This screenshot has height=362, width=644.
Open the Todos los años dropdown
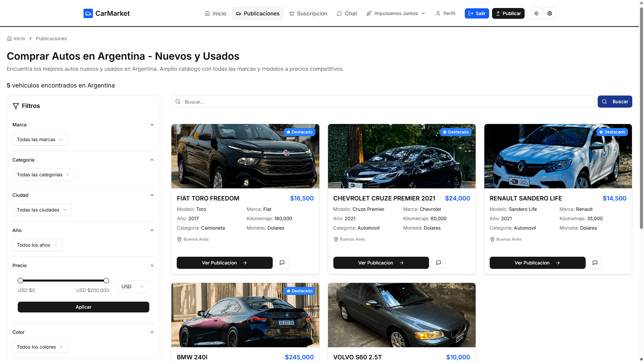(x=37, y=245)
